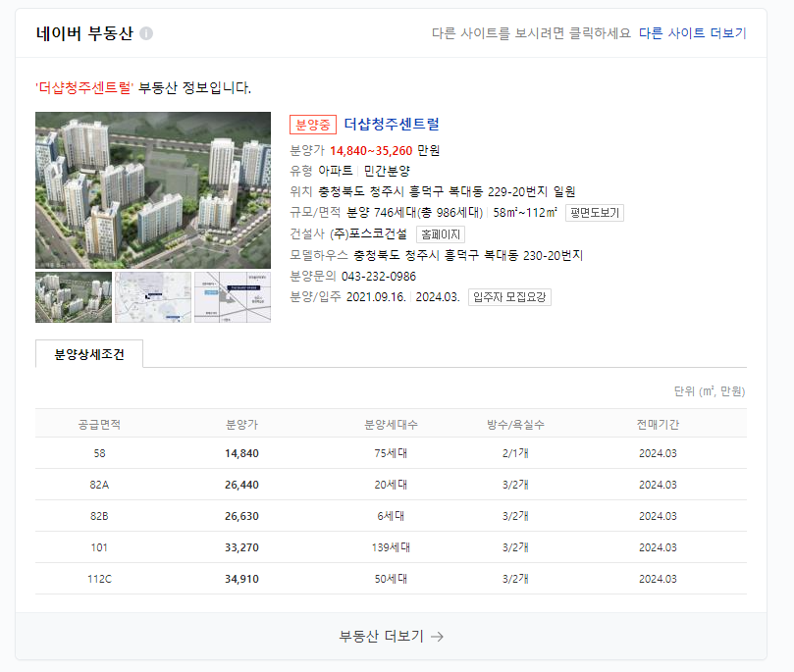The image size is (794, 672).
Task: Click the 분양가 column header in the table
Action: pos(241,424)
